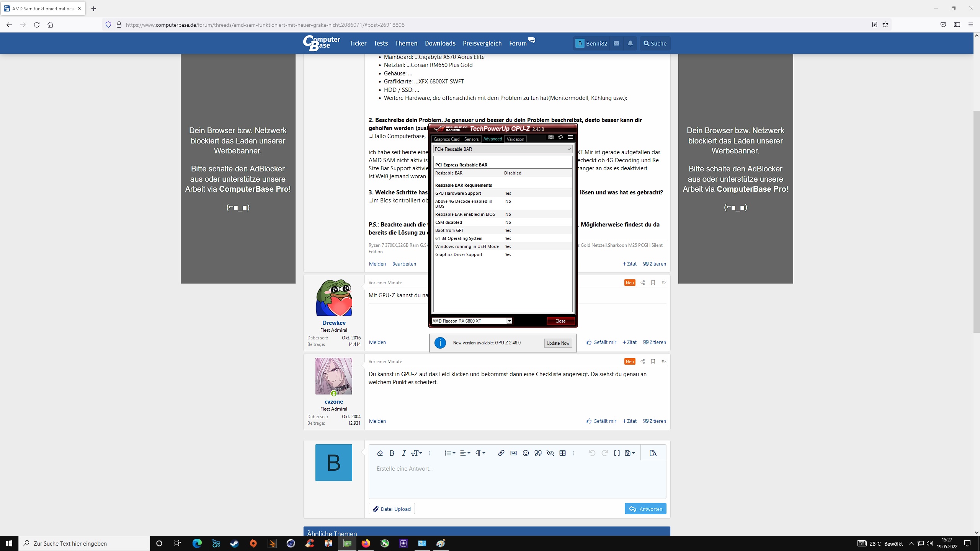980x551 pixels.
Task: Insert an image via editor toolbar
Action: pos(513,453)
